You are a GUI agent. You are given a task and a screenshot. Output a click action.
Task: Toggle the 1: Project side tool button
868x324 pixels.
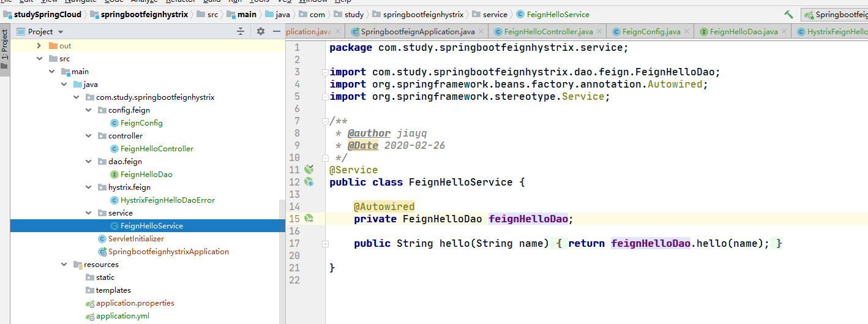5,50
